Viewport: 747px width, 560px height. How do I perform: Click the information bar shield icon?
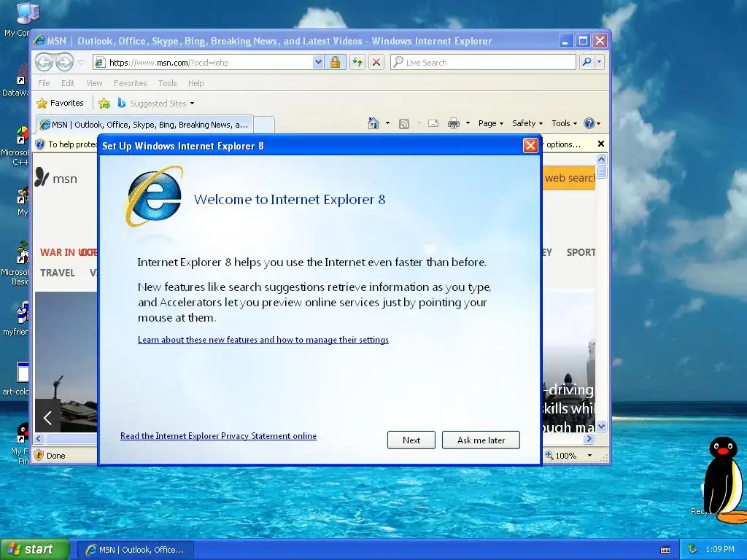tap(41, 144)
